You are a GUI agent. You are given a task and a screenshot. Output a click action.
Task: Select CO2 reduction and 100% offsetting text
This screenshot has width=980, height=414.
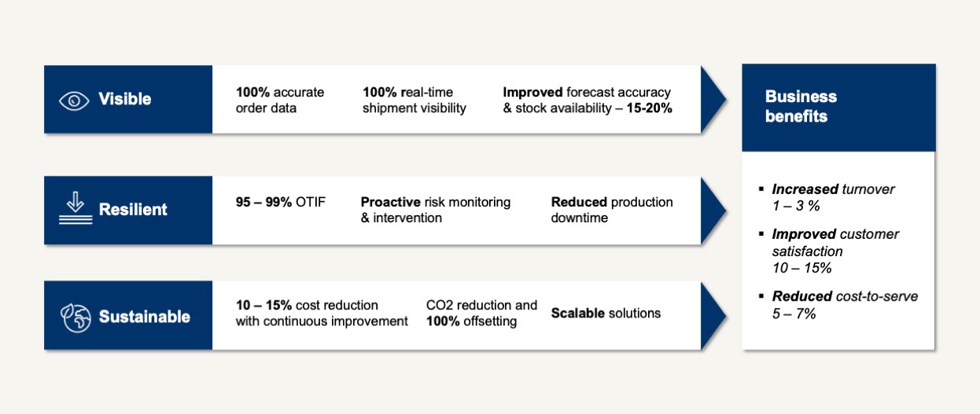(481, 313)
